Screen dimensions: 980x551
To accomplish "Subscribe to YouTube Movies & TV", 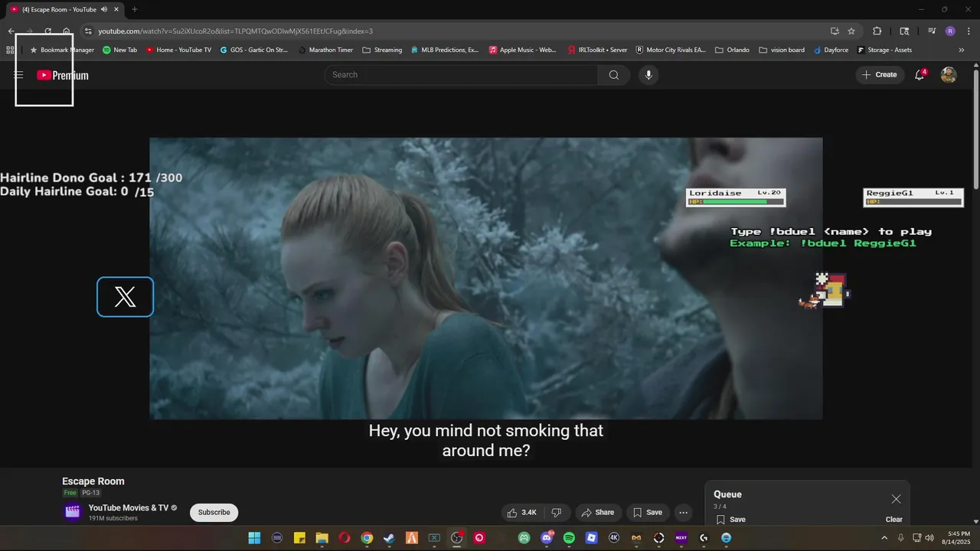I will pos(214,513).
